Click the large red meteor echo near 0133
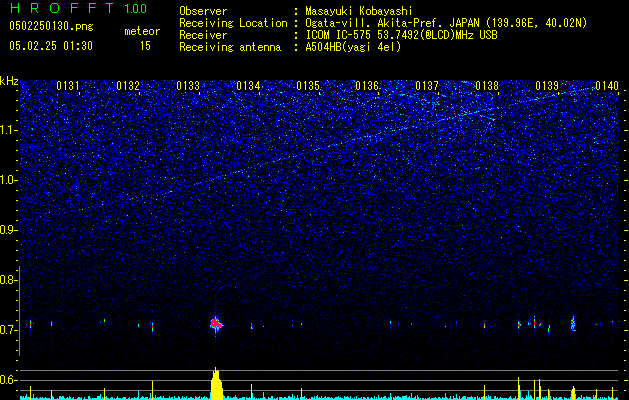This screenshot has height=400, width=629. 216,323
